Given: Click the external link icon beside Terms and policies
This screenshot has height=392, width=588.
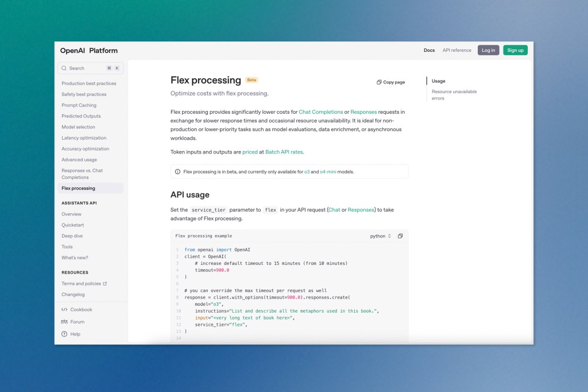Looking at the screenshot, I should coord(105,283).
